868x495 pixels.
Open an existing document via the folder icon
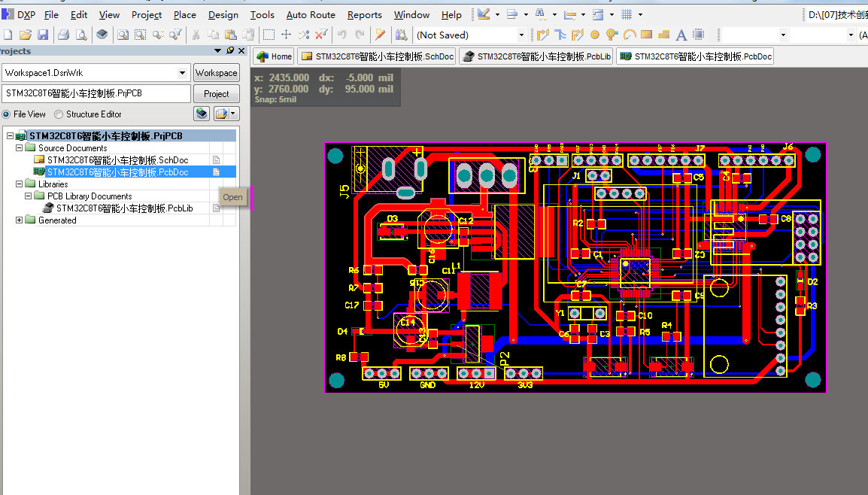point(26,35)
